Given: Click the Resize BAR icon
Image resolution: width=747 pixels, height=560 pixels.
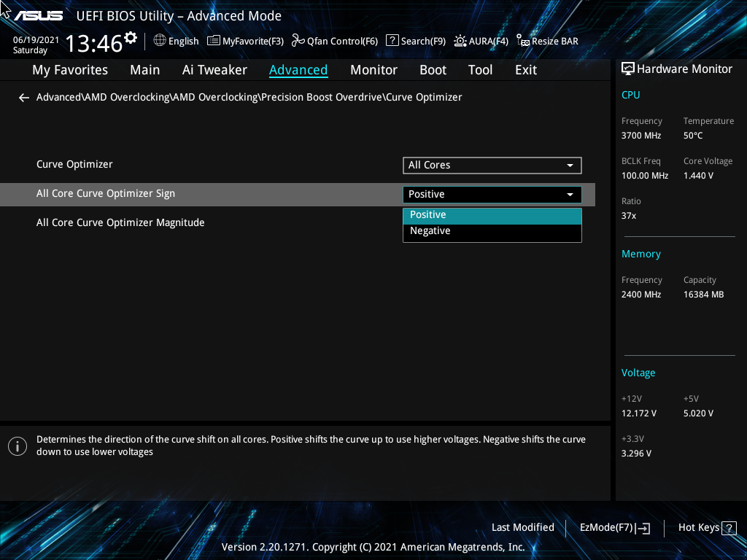Looking at the screenshot, I should pos(523,41).
